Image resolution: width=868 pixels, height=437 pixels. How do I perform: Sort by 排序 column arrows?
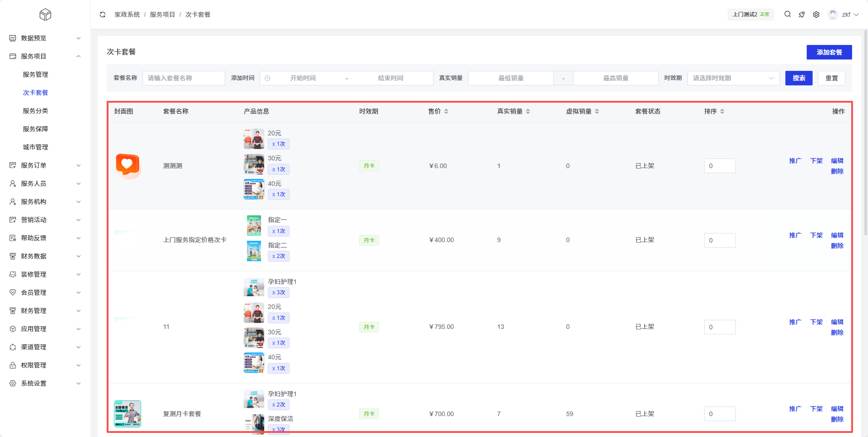click(x=722, y=111)
